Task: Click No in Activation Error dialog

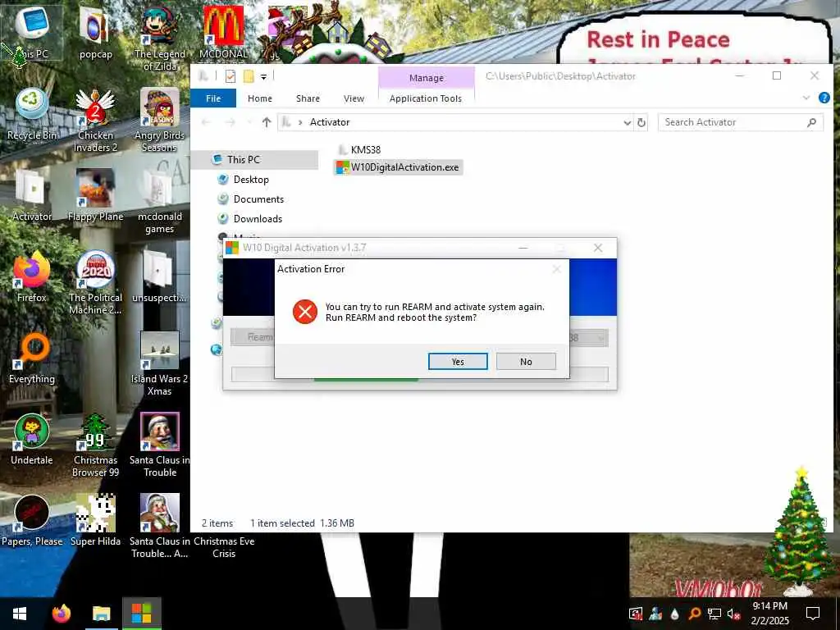Action: (x=526, y=362)
